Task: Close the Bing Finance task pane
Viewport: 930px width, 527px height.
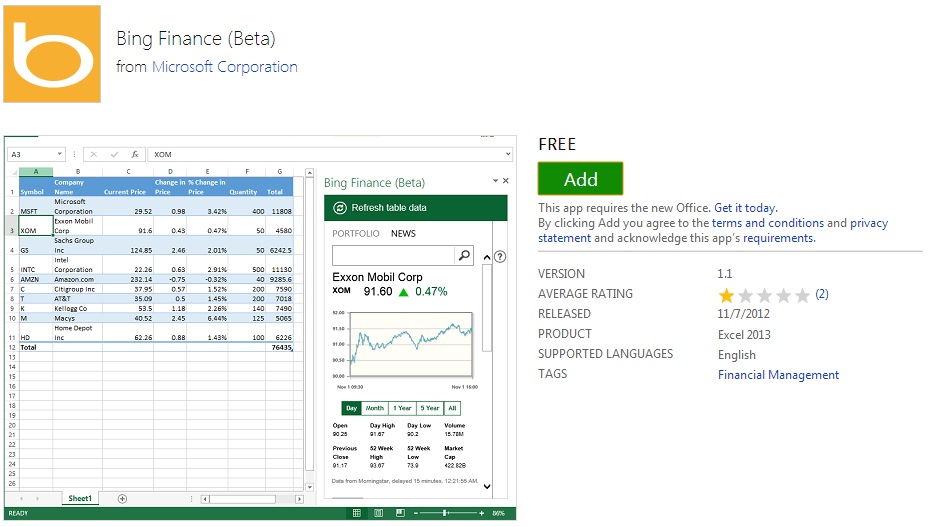Action: pyautogui.click(x=505, y=180)
